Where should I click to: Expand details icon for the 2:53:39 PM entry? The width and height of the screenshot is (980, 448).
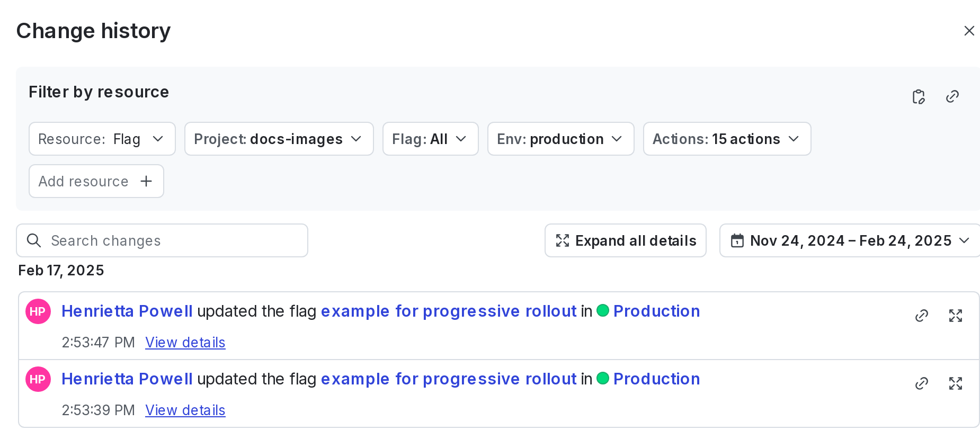point(956,383)
